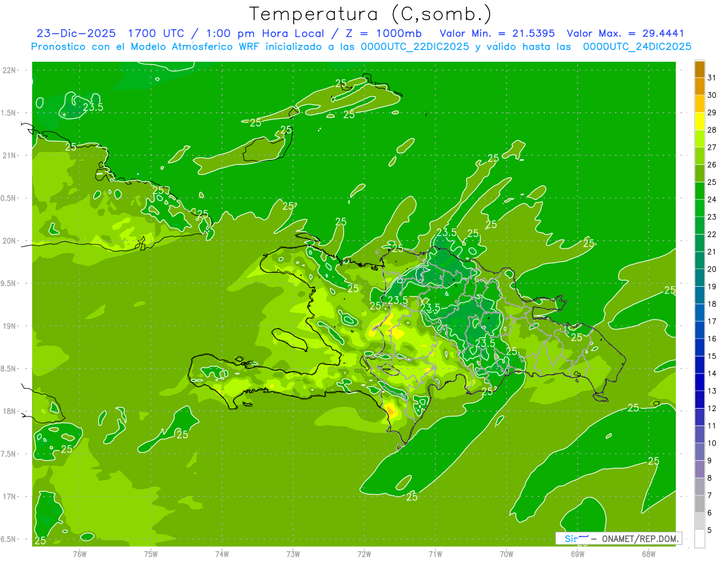Click the "73W" longitude axis label
Screen dimensions: 728x562
pos(293,554)
